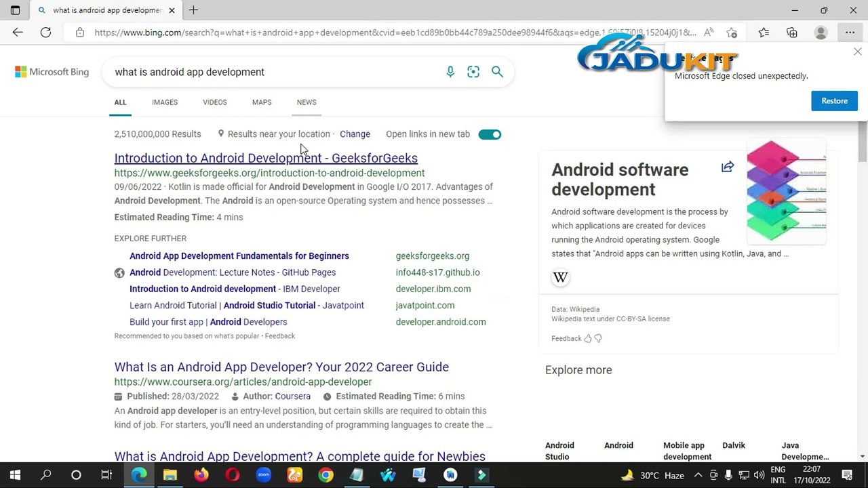The height and width of the screenshot is (488, 868).
Task: Open Introduction to Android development IBM Developer link
Action: coord(235,289)
